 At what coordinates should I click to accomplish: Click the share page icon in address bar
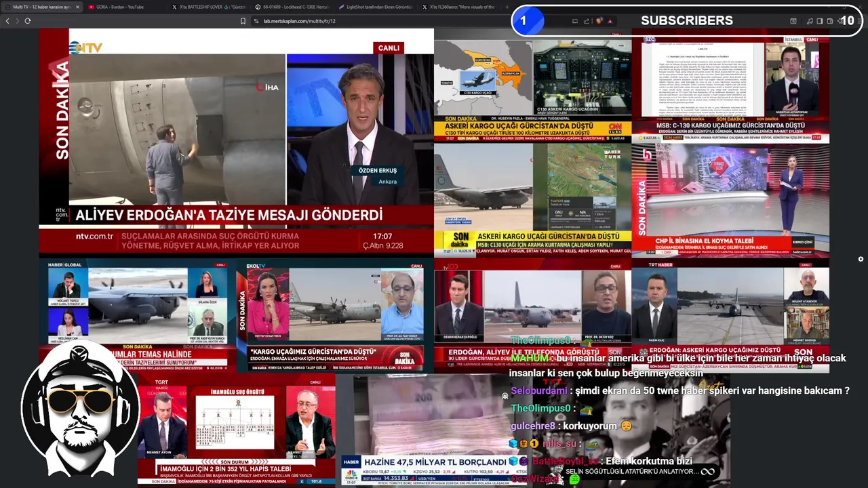585,21
